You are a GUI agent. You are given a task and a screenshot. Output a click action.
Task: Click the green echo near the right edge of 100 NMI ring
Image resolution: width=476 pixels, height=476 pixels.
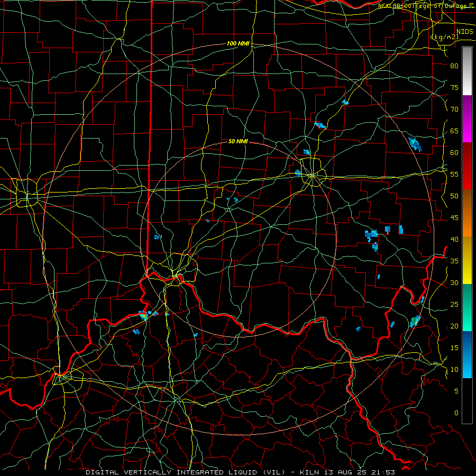tap(415, 321)
